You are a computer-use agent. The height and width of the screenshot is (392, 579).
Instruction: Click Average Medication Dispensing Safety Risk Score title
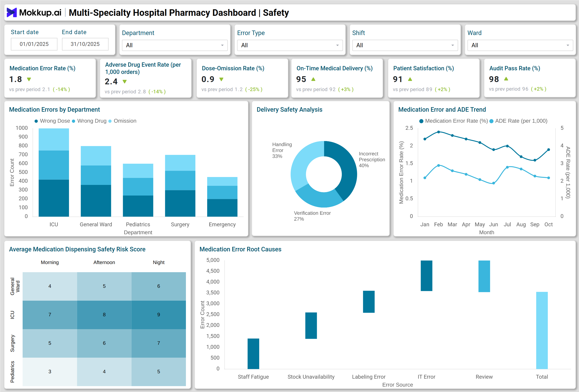(77, 249)
